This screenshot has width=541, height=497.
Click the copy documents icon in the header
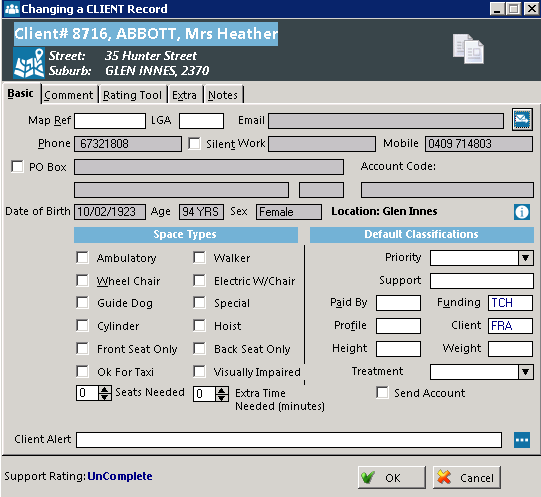tap(468, 49)
